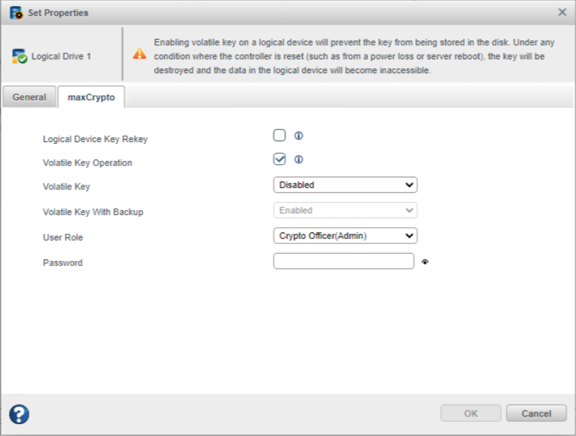Click the Cancel button
Screen dimensions: 576x436
coord(536,414)
